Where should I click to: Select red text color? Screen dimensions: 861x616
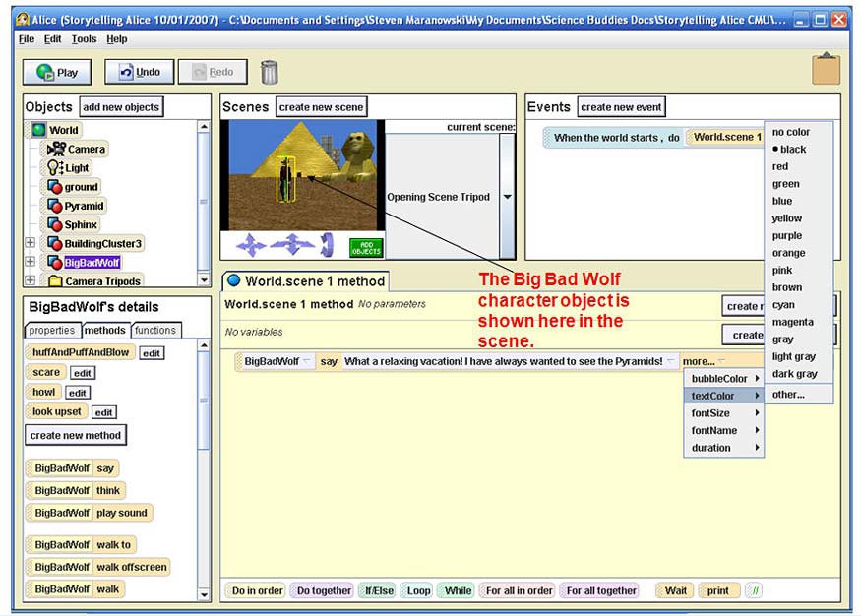799,166
